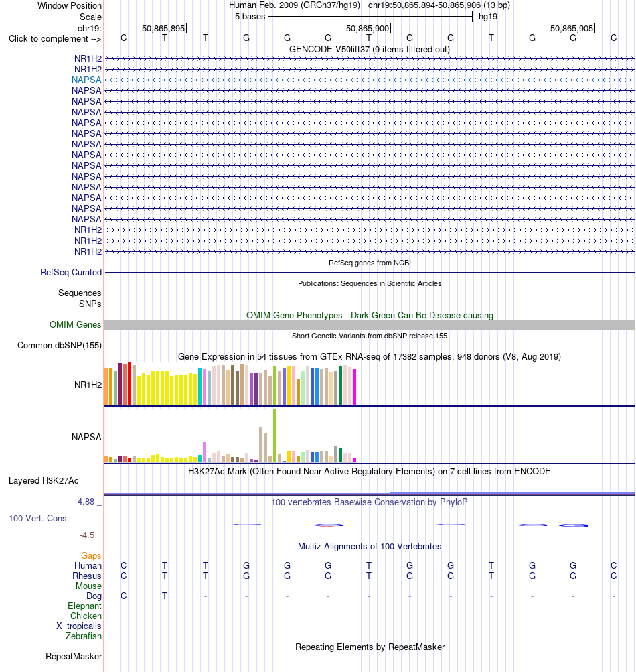This screenshot has width=636, height=672.
Task: Open the GENCODE V50lift37 track title
Action: (x=369, y=50)
